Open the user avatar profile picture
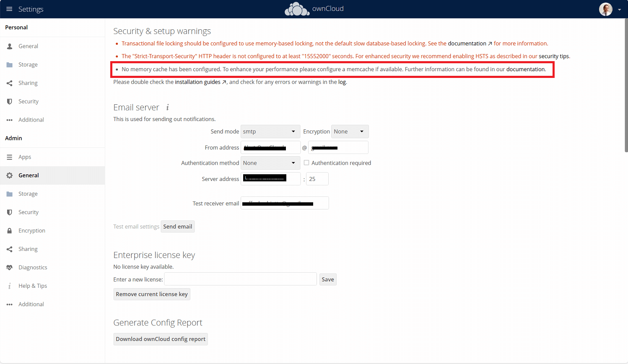 pyautogui.click(x=605, y=9)
